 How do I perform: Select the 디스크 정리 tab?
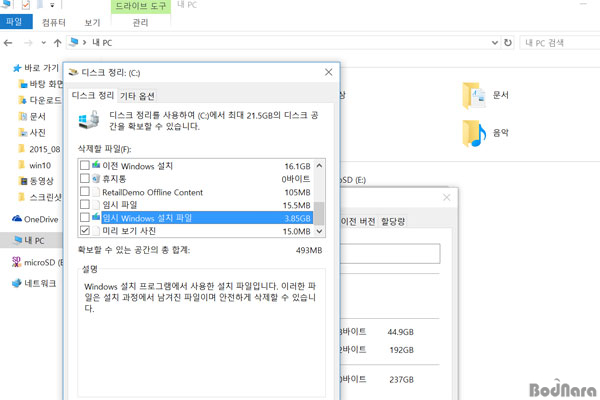point(93,95)
